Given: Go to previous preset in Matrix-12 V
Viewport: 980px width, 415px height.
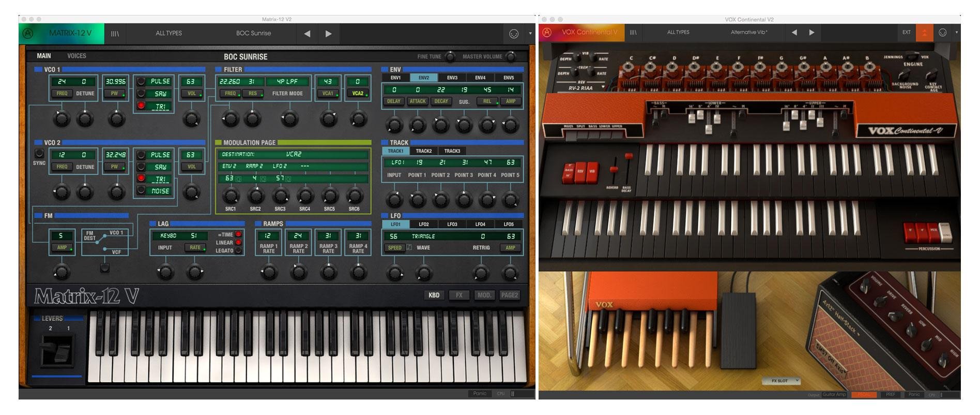Looking at the screenshot, I should point(307,34).
